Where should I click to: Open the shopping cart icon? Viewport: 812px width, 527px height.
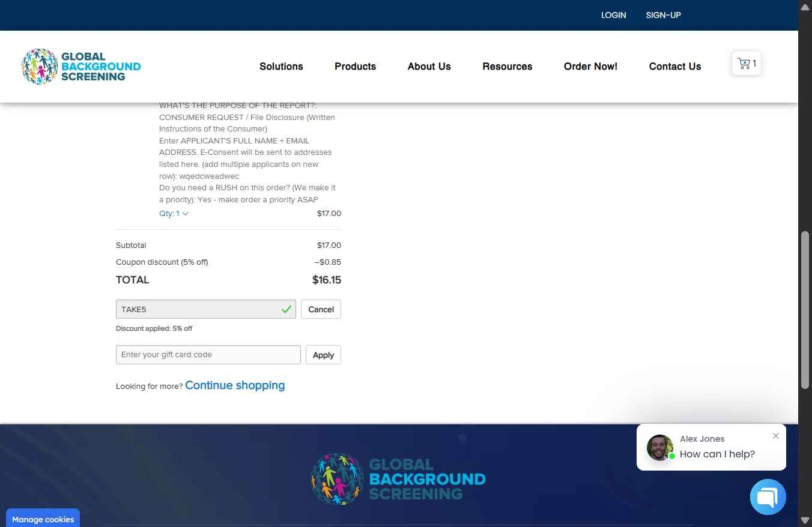pyautogui.click(x=747, y=64)
